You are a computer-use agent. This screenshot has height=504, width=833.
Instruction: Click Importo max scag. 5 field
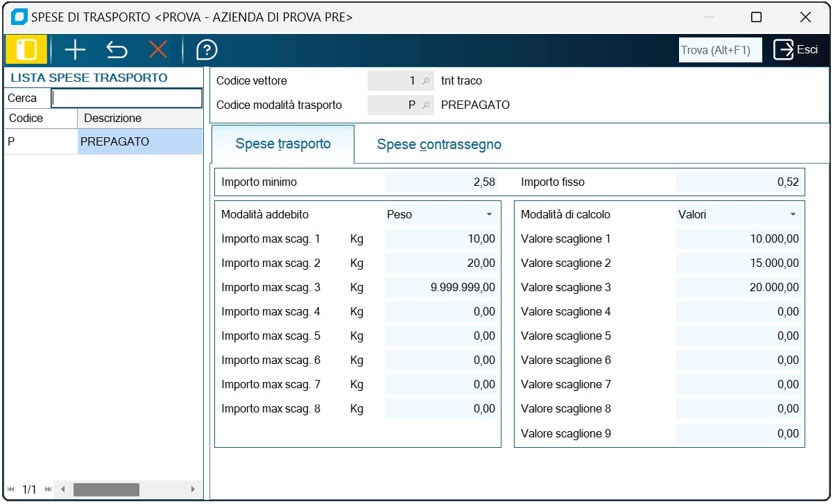click(440, 336)
